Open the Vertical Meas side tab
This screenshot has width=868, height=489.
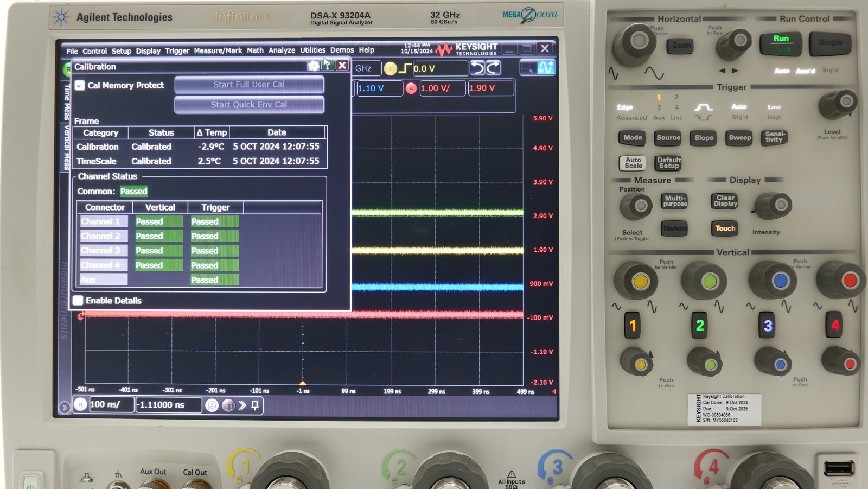[x=67, y=147]
